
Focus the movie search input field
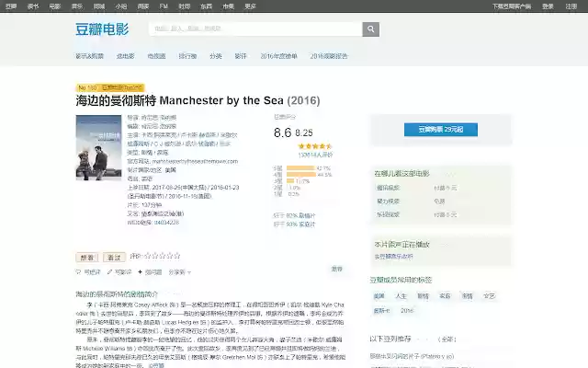(255, 29)
